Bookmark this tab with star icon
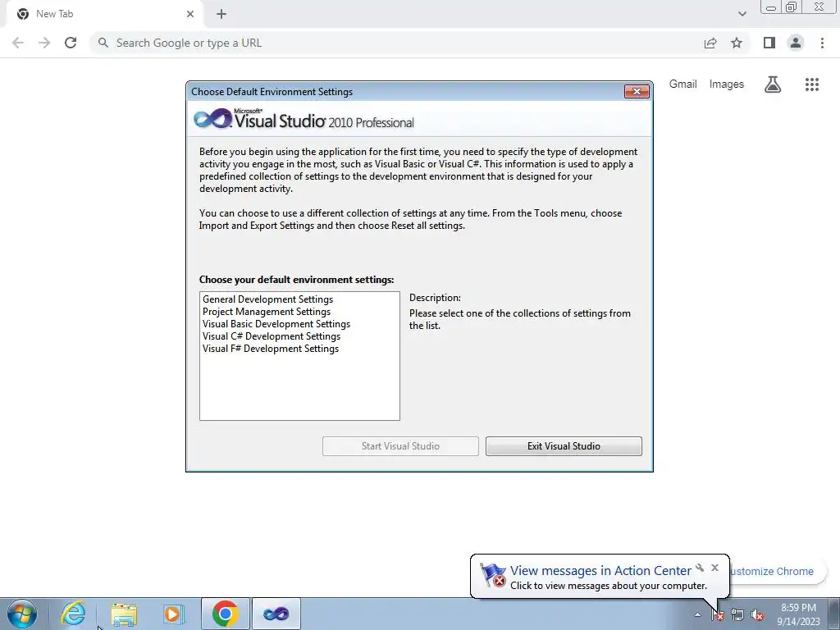 coord(737,43)
